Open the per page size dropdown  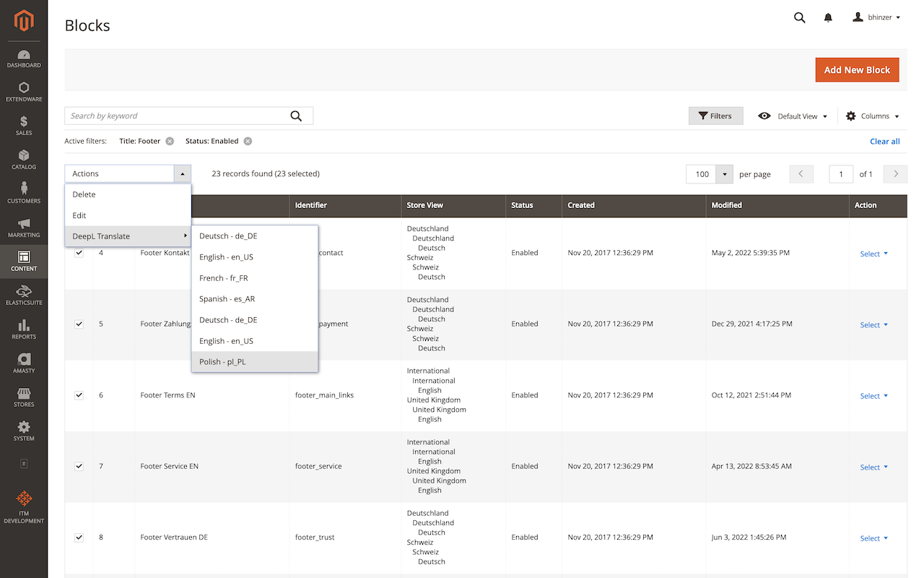click(x=725, y=174)
